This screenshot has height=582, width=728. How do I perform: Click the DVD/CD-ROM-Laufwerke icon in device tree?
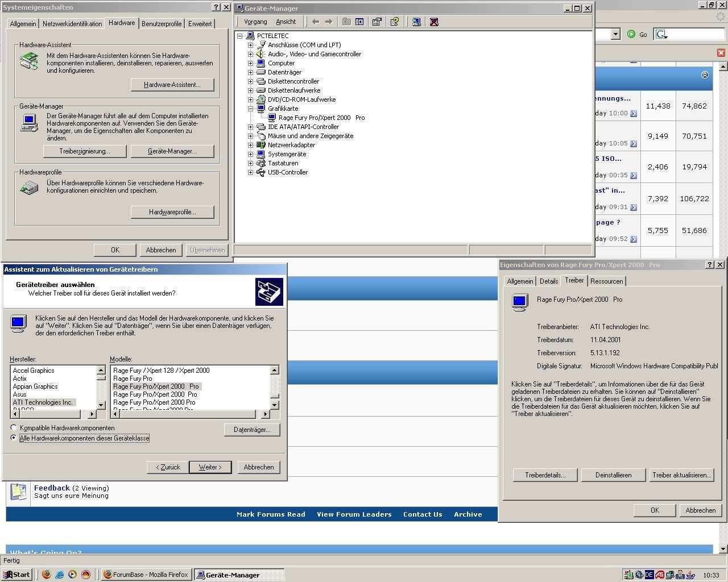[x=261, y=99]
